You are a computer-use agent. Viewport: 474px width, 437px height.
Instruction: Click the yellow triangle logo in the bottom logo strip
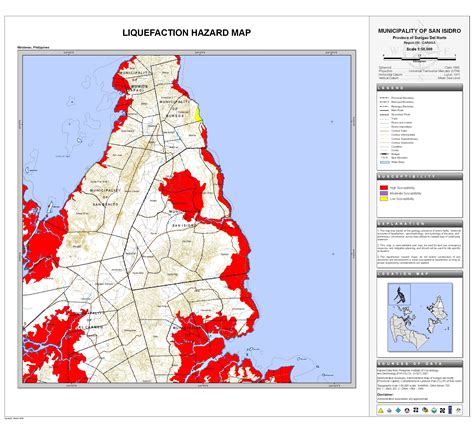coord(381,410)
